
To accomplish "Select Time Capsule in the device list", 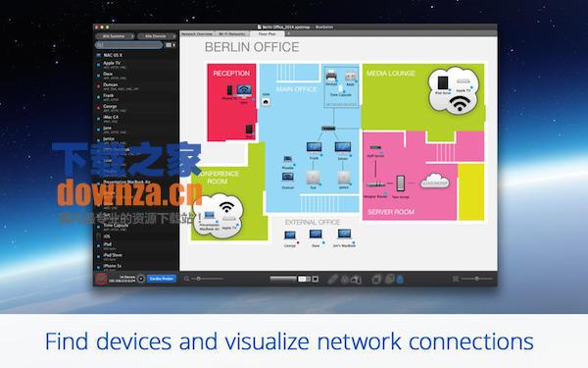I will pos(136,227).
